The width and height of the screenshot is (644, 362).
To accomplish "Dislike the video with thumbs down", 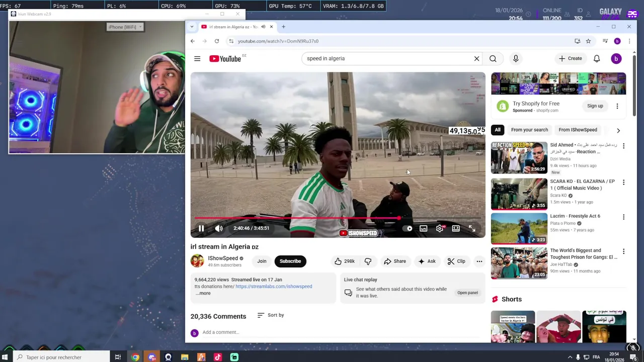I will tap(368, 261).
